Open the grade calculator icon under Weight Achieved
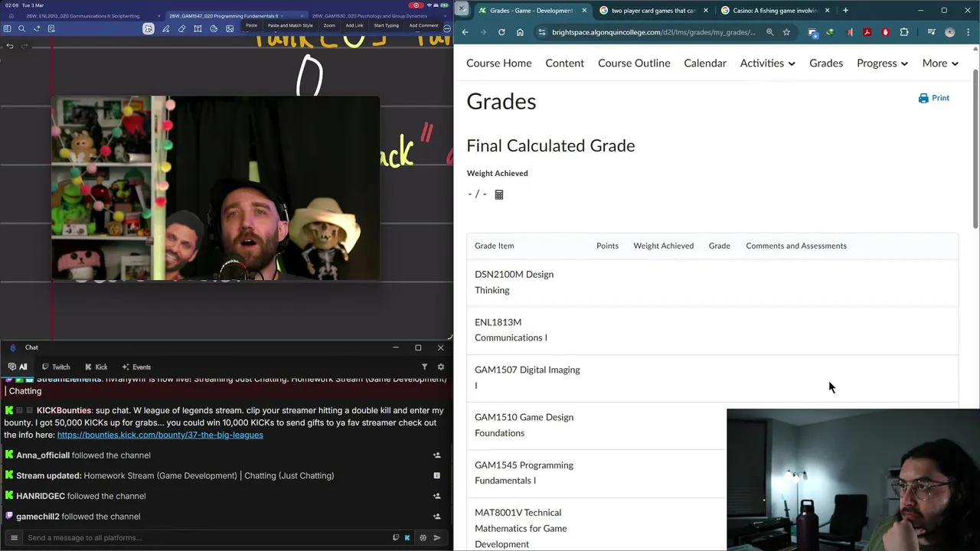Image resolution: width=980 pixels, height=551 pixels. tap(499, 194)
